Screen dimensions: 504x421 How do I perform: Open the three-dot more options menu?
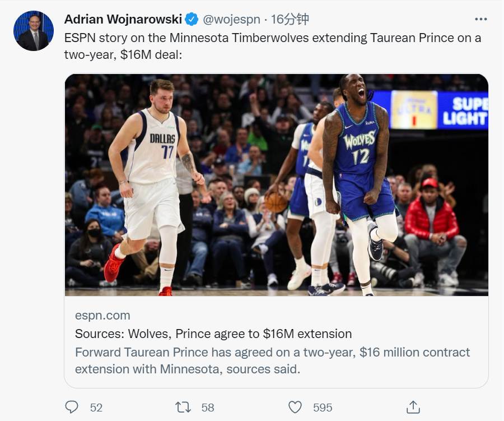[x=480, y=19]
